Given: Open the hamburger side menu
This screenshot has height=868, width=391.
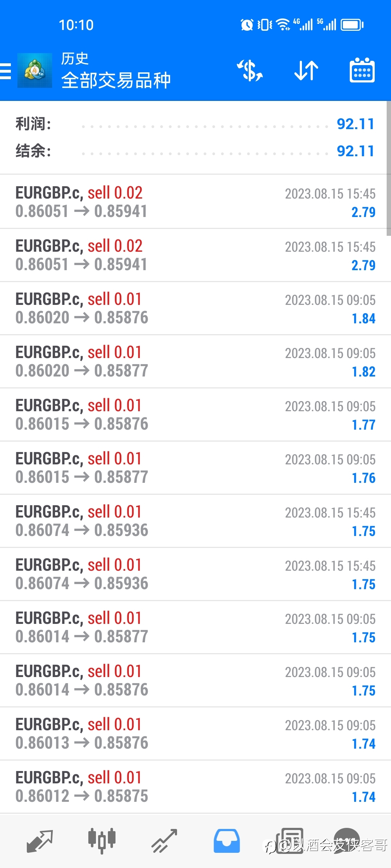Looking at the screenshot, I should (5, 71).
